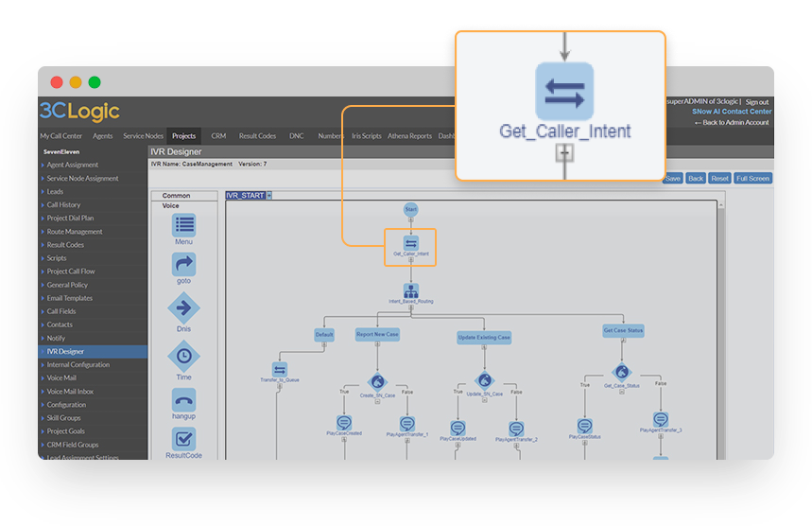
Task: Open the Athena Reports tab
Action: click(x=409, y=136)
